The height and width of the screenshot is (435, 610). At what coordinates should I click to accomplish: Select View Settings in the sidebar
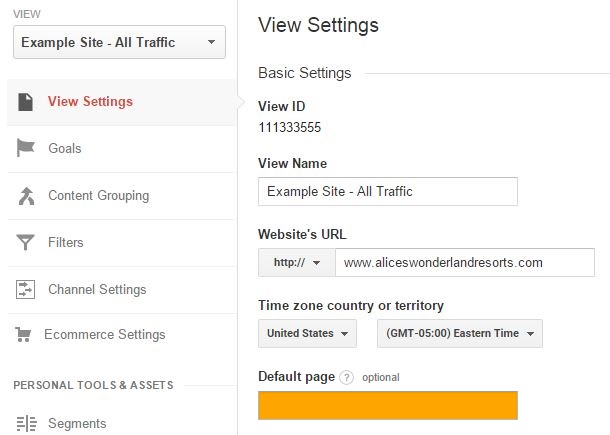tap(90, 102)
